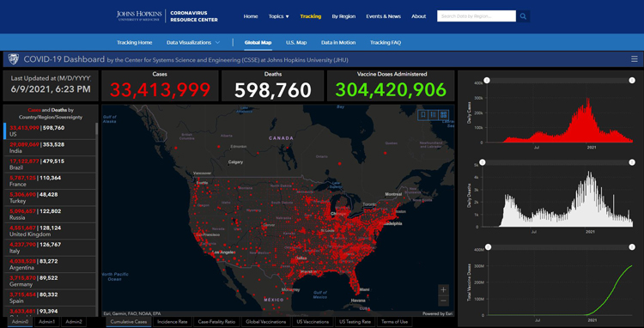Zoom out of the map with minus

443,301
